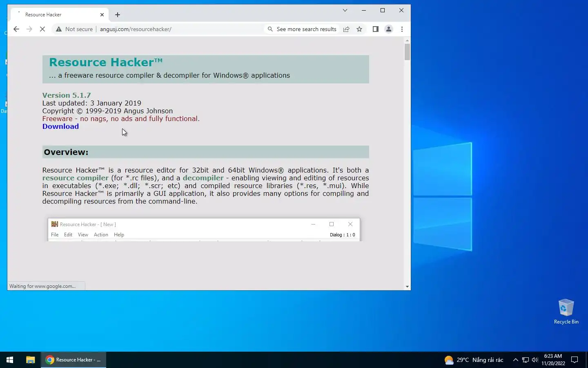Image resolution: width=588 pixels, height=368 pixels.
Task: Select the Resource Hacker browser tab
Action: pyautogui.click(x=59, y=15)
